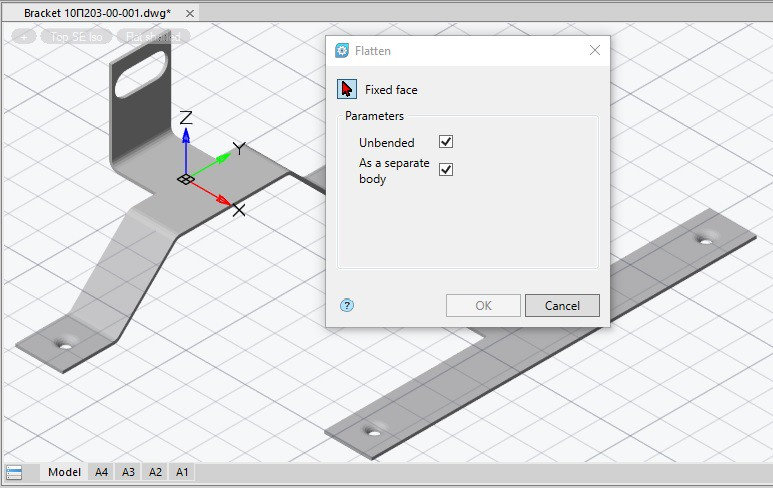Click the Fixed face selection arrow icon
The image size is (773, 488).
point(346,89)
